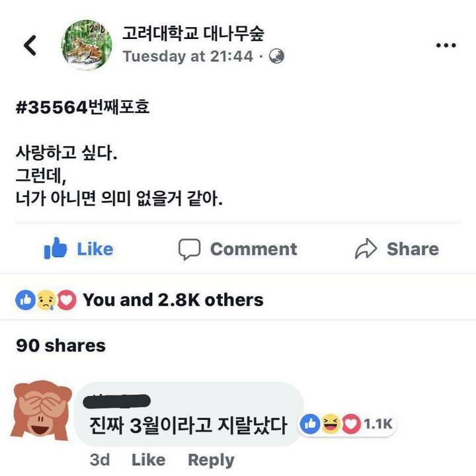The width and height of the screenshot is (476, 476).
Task: Click the Comment speech bubble icon
Action: tap(190, 249)
